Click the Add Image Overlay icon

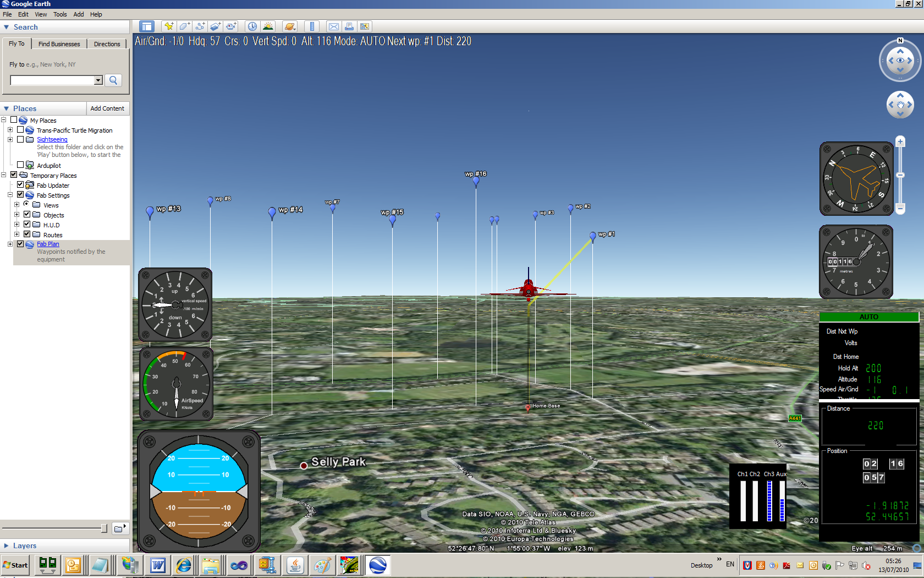(215, 26)
